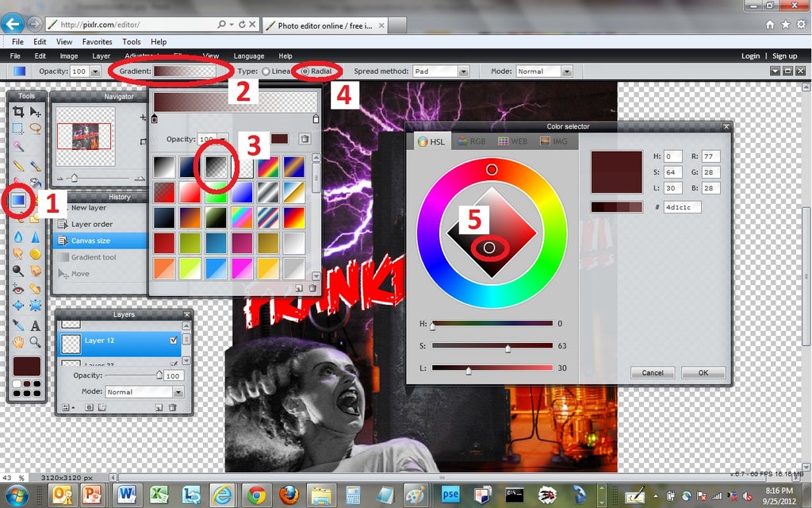Toggle visibility checkbox of Layer 12

[x=174, y=340]
